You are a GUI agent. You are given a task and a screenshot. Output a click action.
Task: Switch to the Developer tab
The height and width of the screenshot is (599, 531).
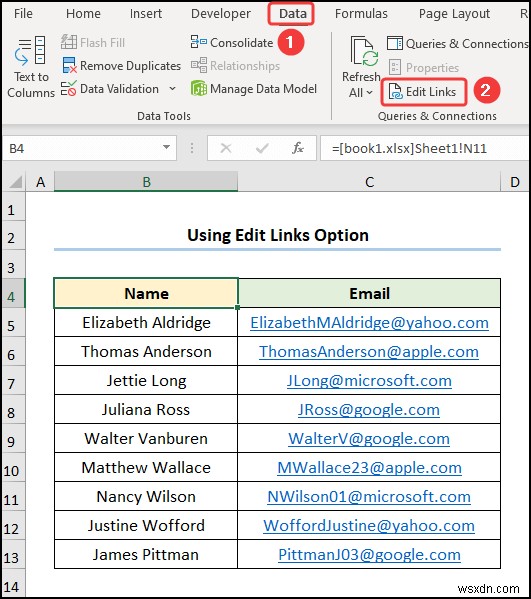221,14
